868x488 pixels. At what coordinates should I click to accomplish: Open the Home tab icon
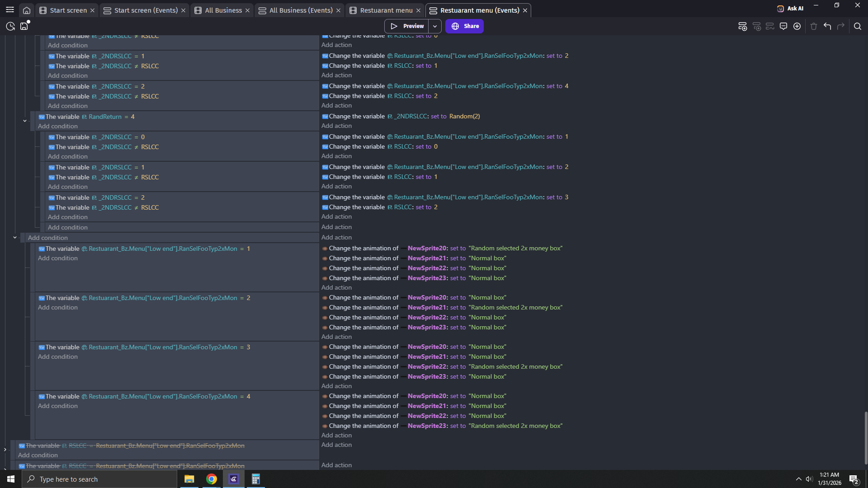tap(27, 10)
